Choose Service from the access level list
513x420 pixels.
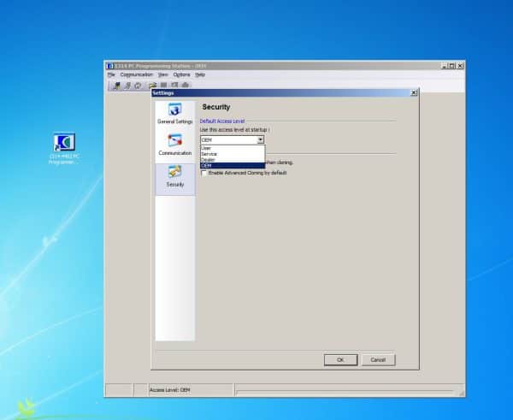click(233, 154)
